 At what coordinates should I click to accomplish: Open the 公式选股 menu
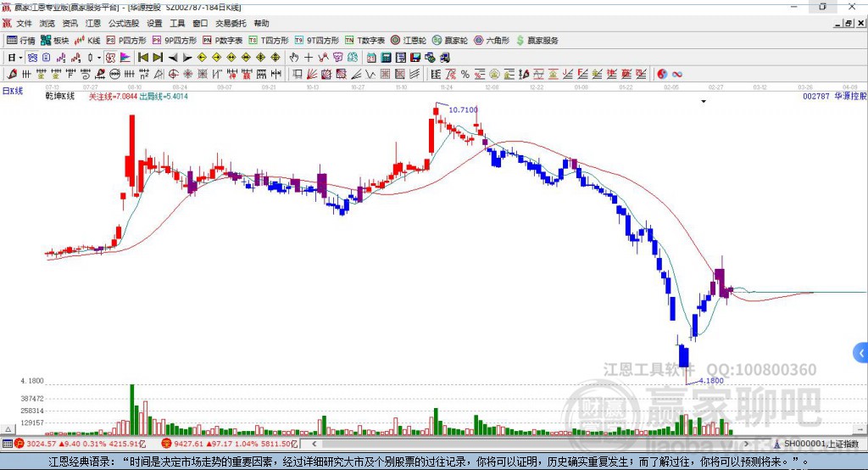pyautogui.click(x=124, y=23)
